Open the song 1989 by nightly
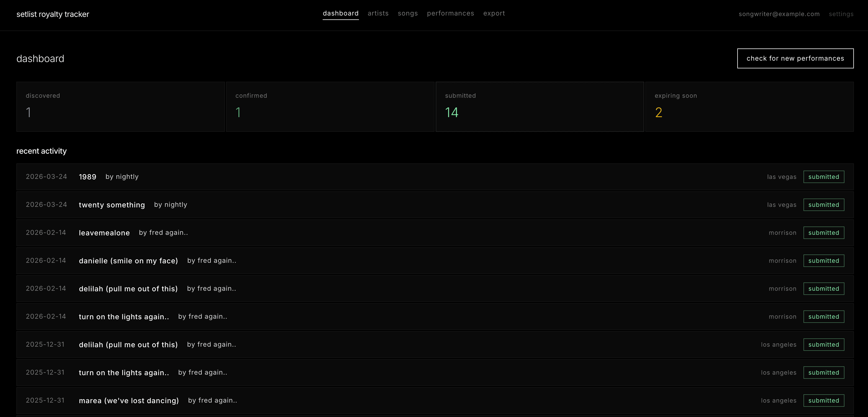Screen dimensions: 868x417 (x=87, y=176)
